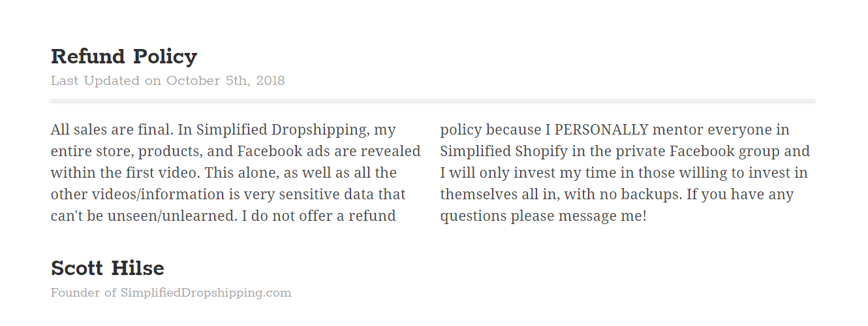Click the phrase "questions please message me!"
Screen dimensions: 868x326
[x=543, y=216]
